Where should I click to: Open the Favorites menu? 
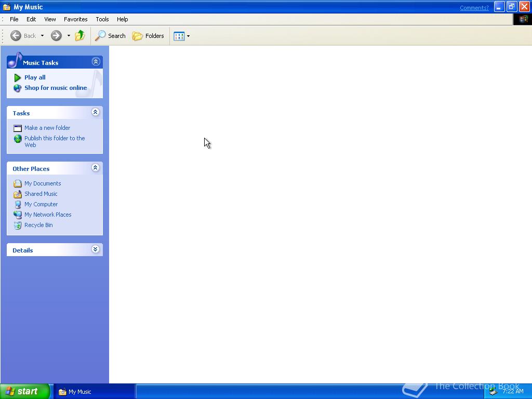pyautogui.click(x=76, y=19)
